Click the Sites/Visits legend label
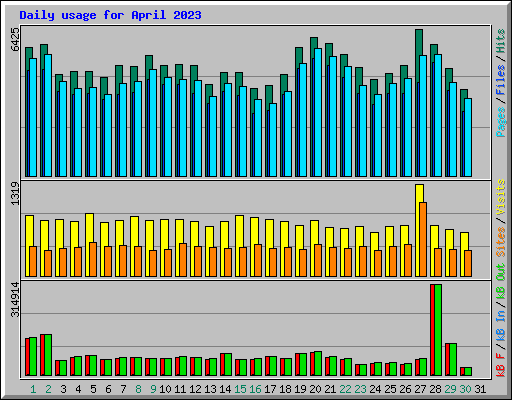The height and width of the screenshot is (400, 512). 501,218
